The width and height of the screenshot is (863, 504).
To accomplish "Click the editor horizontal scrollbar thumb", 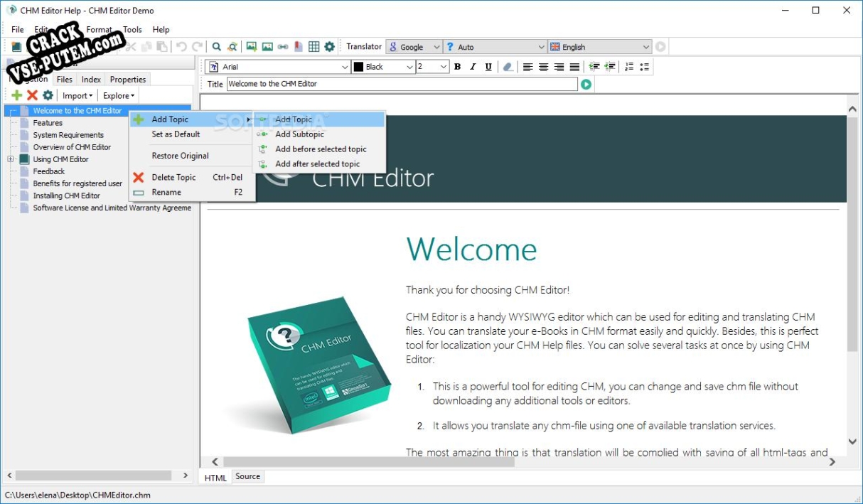I will (368, 462).
